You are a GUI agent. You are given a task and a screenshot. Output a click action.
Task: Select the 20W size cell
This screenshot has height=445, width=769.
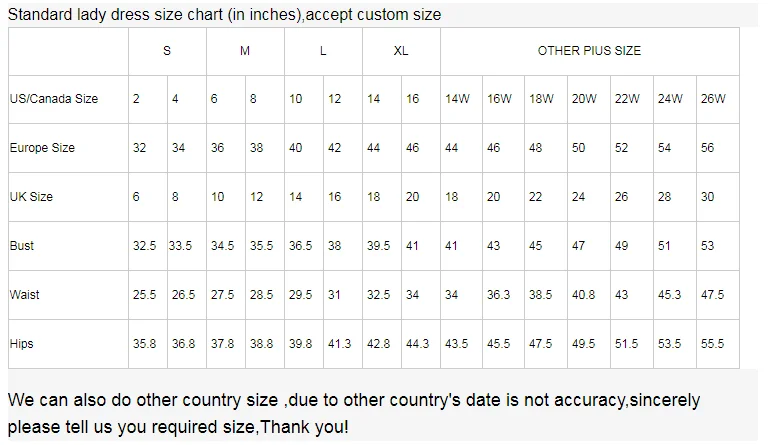(589, 99)
